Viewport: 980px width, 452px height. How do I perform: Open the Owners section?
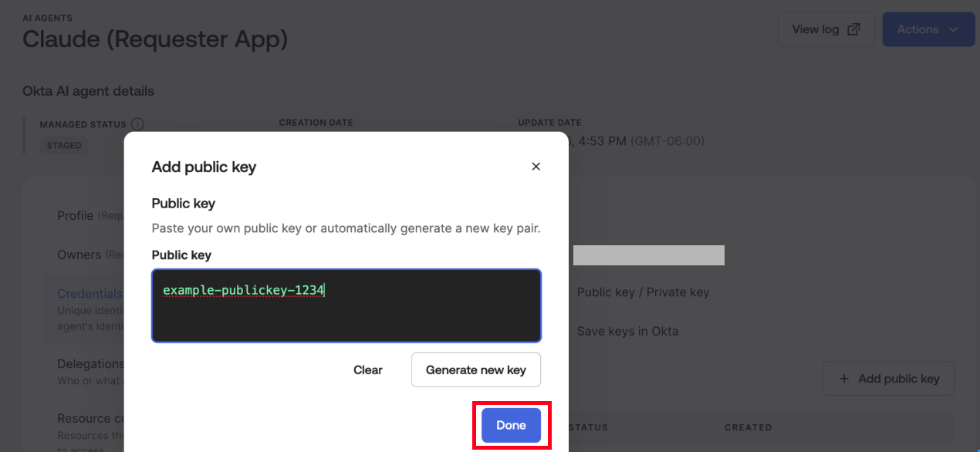coord(79,255)
